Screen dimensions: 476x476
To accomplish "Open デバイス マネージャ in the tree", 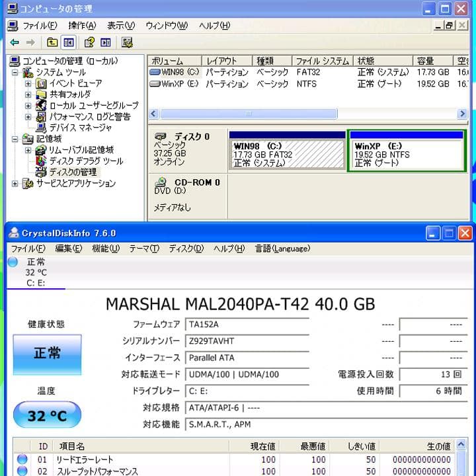I will (81, 128).
